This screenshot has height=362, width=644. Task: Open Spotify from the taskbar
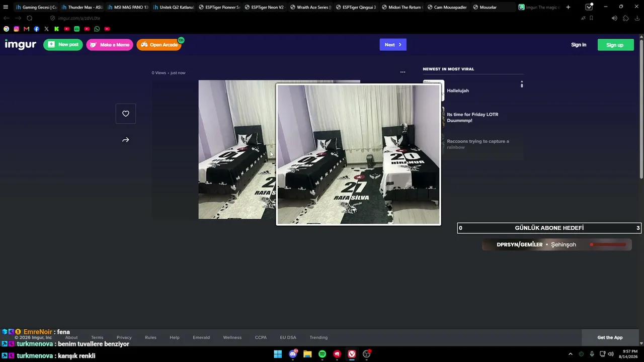point(323,354)
